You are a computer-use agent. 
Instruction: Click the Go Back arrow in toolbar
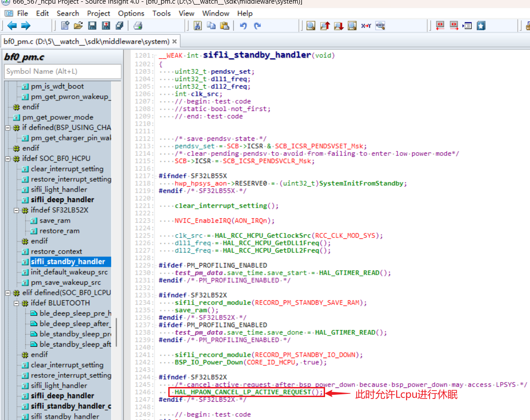(x=12, y=26)
